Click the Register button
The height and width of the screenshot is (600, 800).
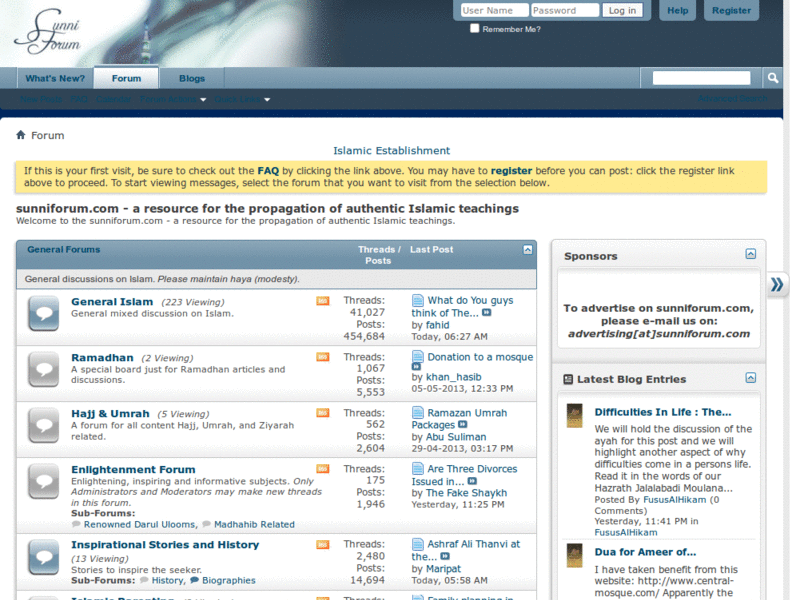pyautogui.click(x=731, y=10)
